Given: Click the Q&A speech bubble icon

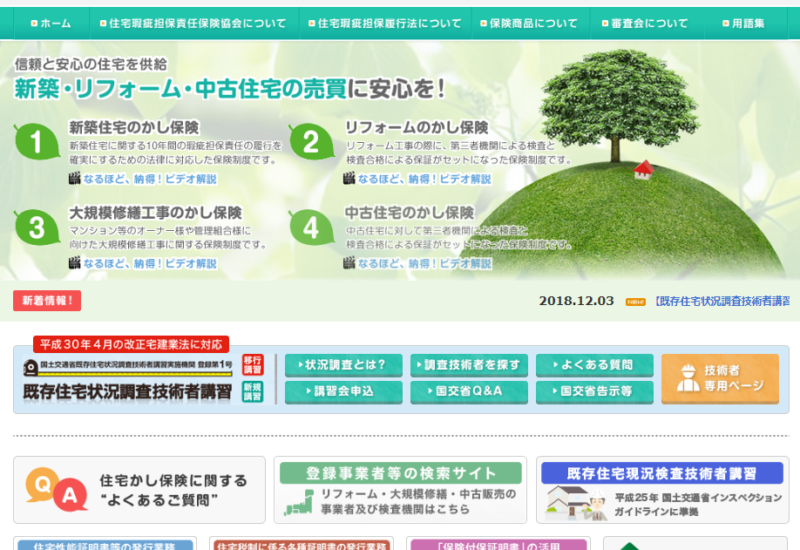Looking at the screenshot, I should [x=55, y=490].
